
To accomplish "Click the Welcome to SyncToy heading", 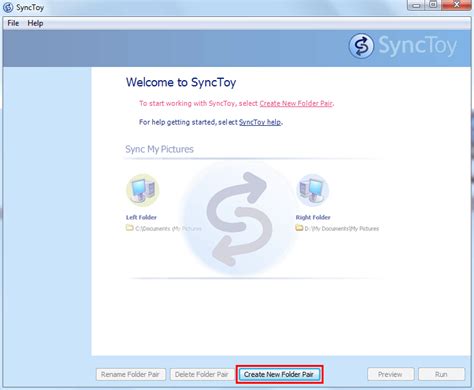I will (181, 82).
